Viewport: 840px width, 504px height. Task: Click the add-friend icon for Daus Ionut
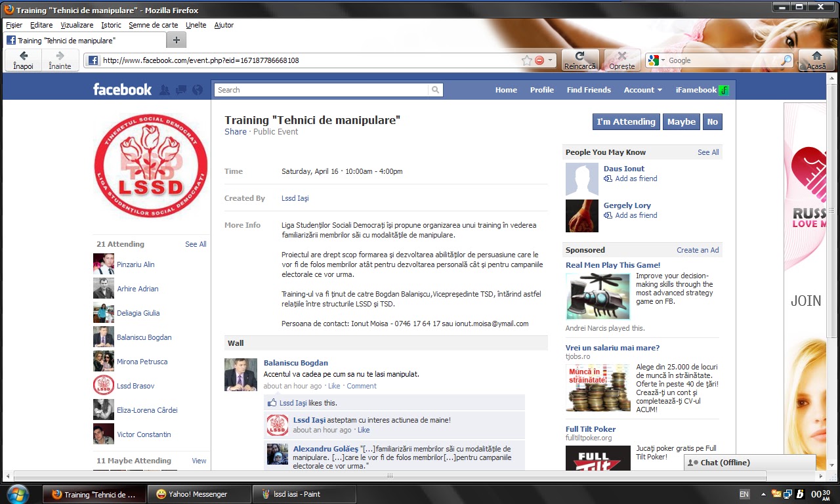pos(608,178)
